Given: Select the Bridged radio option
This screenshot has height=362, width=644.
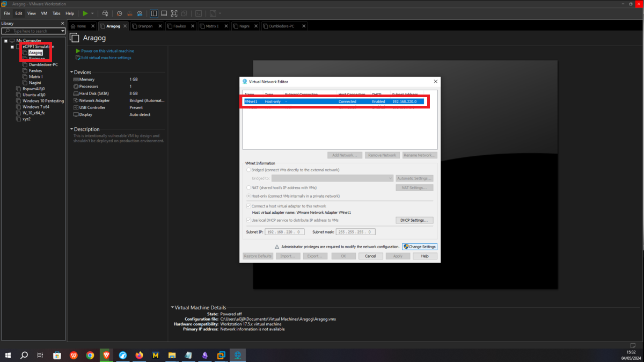Looking at the screenshot, I should [x=248, y=170].
